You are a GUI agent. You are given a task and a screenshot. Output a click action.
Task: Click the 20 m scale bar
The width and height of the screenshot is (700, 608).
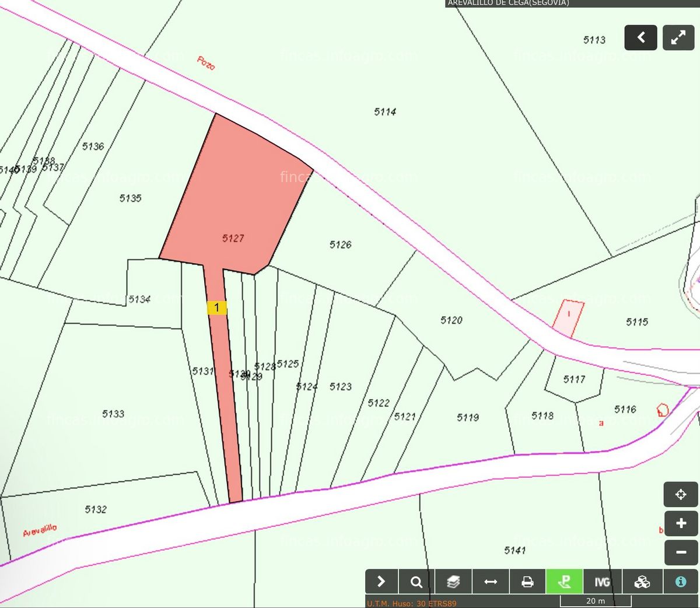[596, 601]
